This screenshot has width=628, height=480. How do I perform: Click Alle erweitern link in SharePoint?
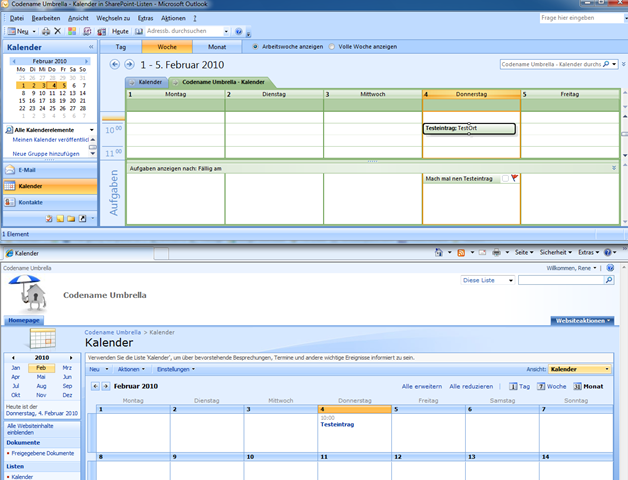(422, 386)
